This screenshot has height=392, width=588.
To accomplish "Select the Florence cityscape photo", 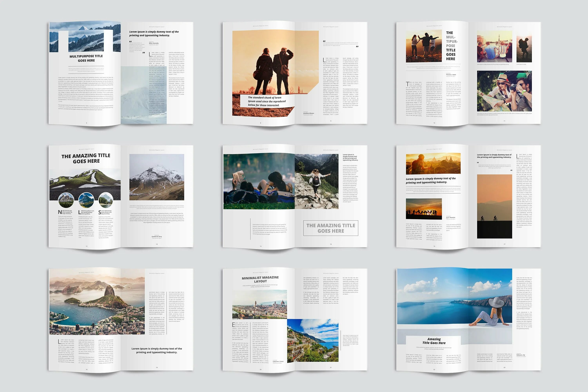I will pos(260,305).
